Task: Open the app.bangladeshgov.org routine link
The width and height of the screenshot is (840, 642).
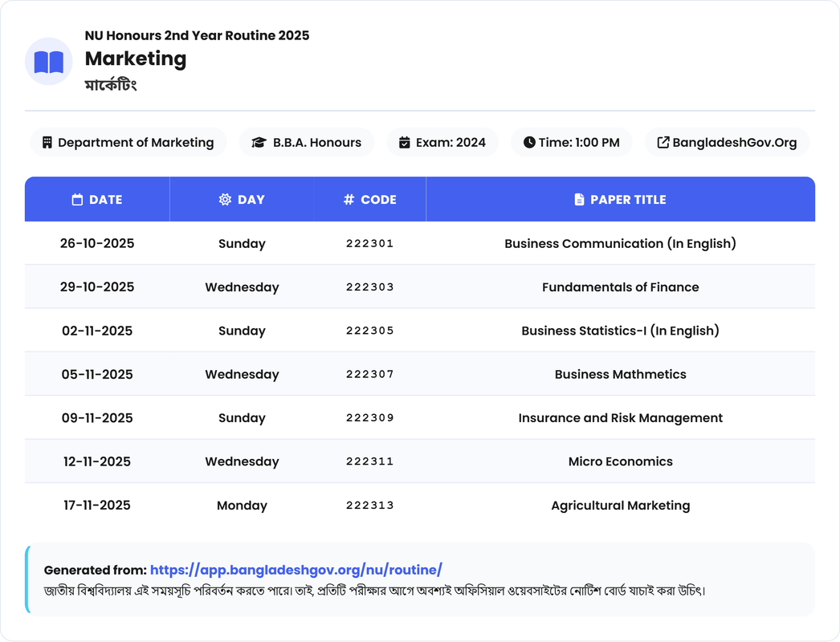Action: [296, 570]
